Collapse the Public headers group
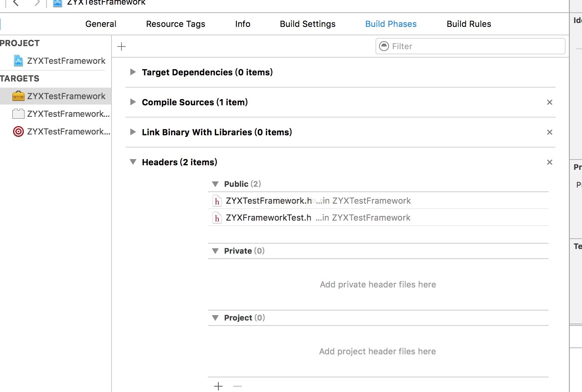 [215, 184]
